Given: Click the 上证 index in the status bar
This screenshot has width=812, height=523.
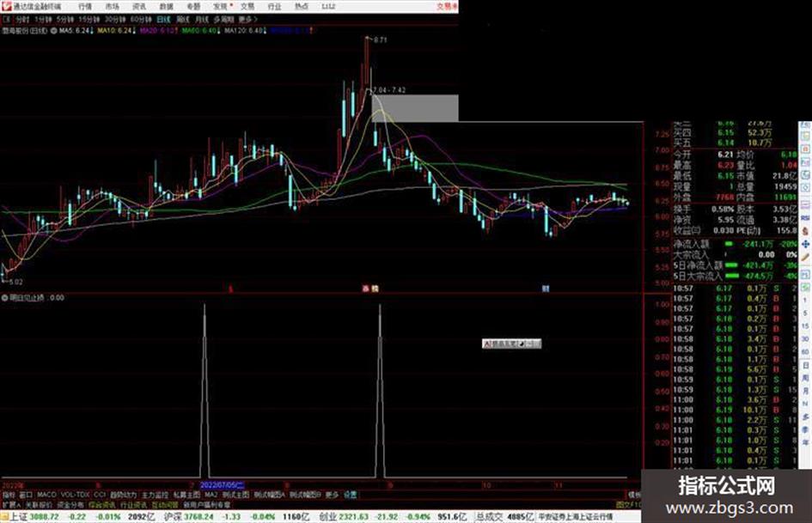Looking at the screenshot, I should coord(19,517).
